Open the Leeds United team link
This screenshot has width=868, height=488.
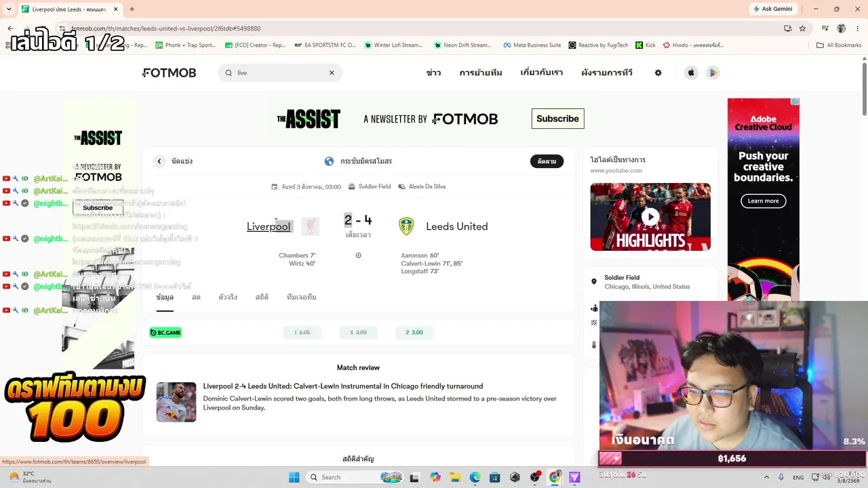(x=457, y=226)
